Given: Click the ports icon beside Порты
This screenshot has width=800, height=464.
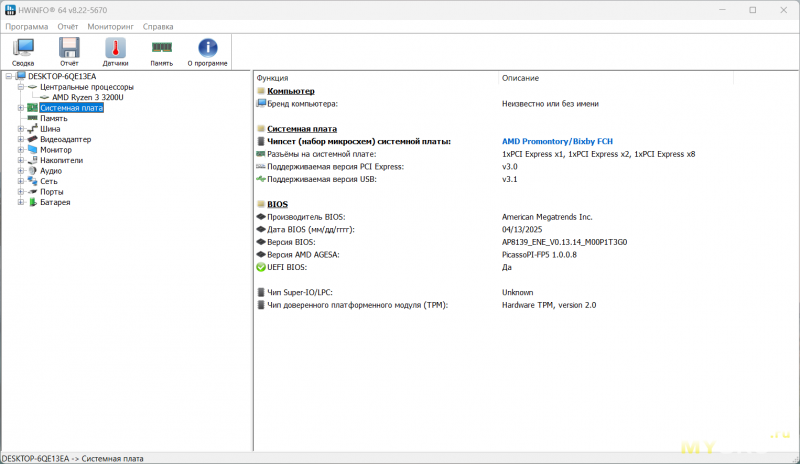Looking at the screenshot, I should click(32, 191).
